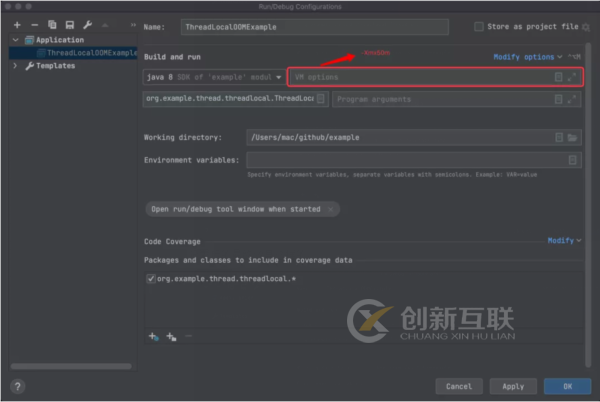This screenshot has height=402, width=600.
Task: Click the left panel horizontal scrollbar
Action: pyautogui.click(x=71, y=366)
